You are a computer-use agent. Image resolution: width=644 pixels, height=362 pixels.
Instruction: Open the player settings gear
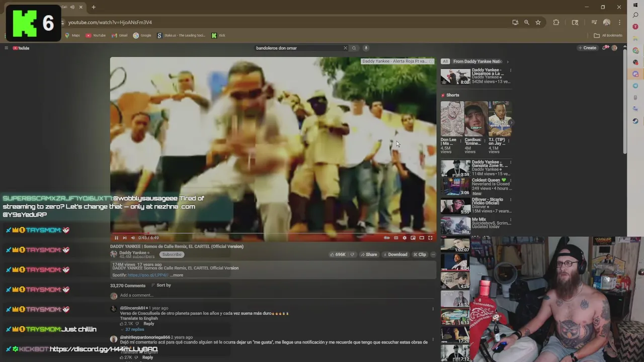click(x=405, y=238)
